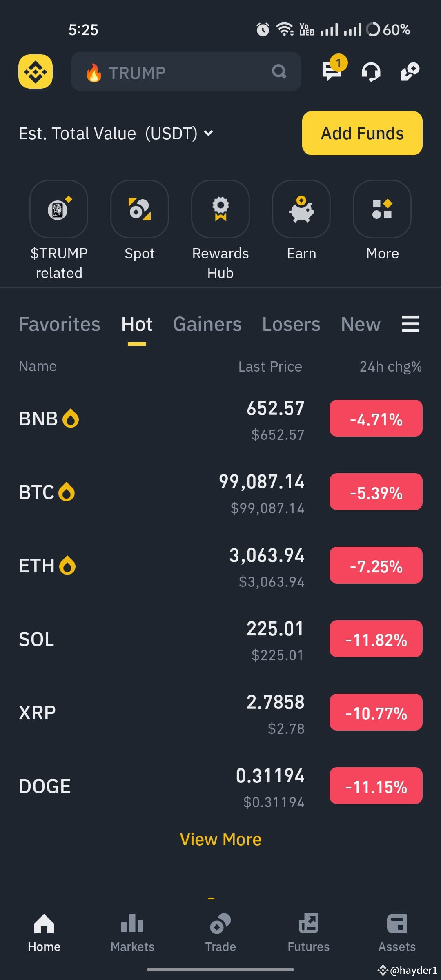Select the Favorites tab
The image size is (441, 980).
pos(60,324)
